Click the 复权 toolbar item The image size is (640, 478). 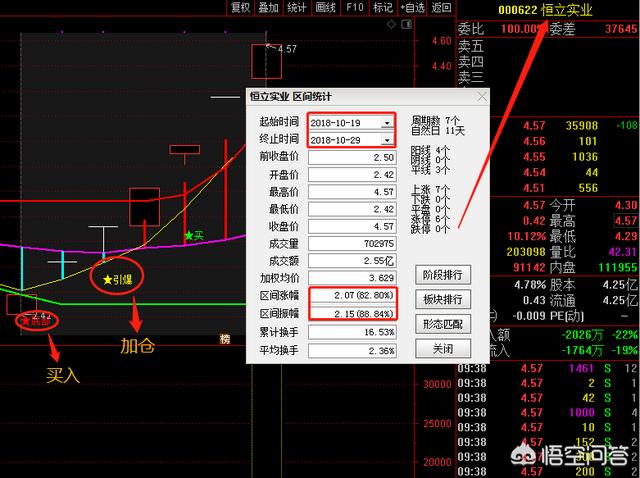(240, 7)
